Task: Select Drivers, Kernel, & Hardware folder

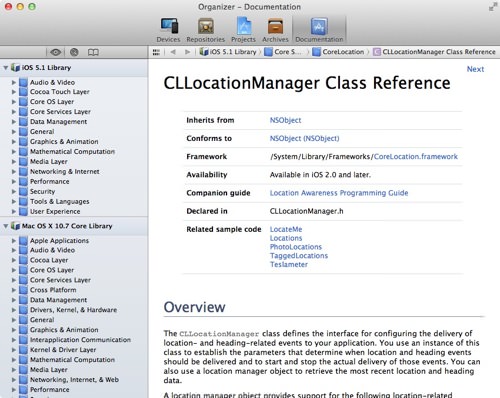Action: [x=73, y=310]
